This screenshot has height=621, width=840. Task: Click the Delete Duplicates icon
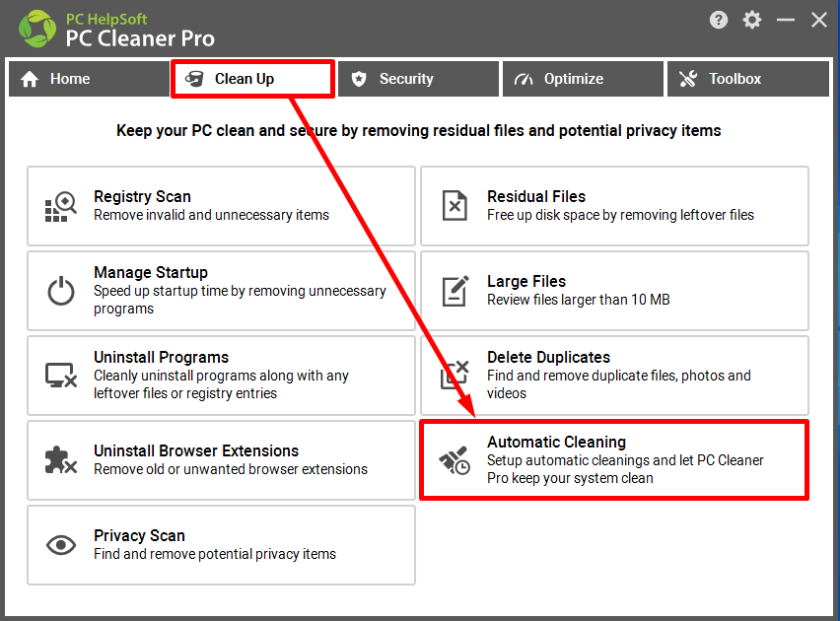coord(455,376)
